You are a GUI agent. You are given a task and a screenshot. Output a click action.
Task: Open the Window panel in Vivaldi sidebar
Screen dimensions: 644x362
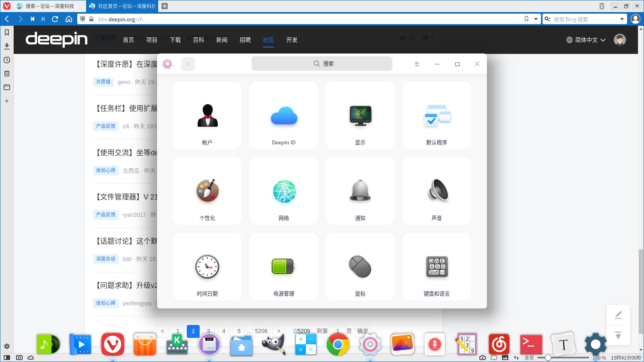(7, 87)
